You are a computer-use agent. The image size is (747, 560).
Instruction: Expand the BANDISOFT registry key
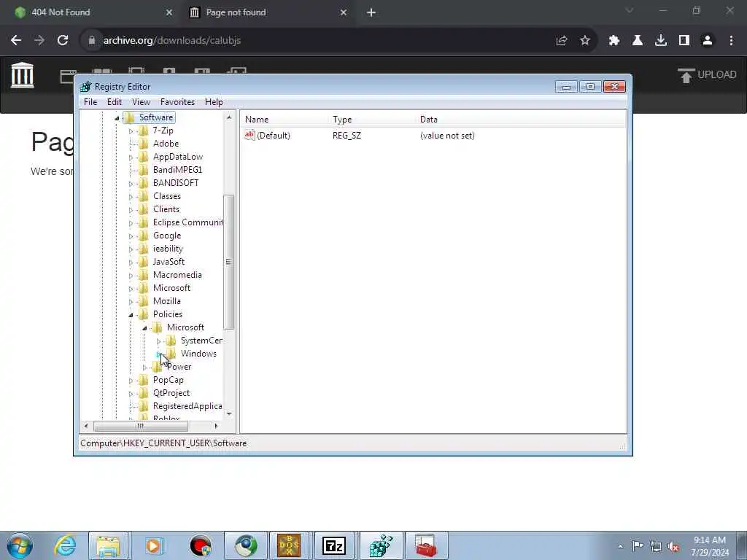[131, 183]
